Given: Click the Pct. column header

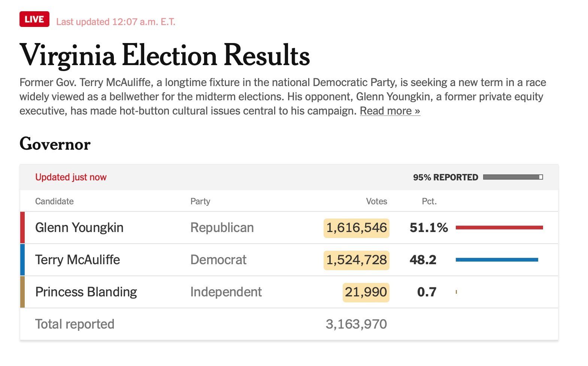Looking at the screenshot, I should pyautogui.click(x=429, y=201).
